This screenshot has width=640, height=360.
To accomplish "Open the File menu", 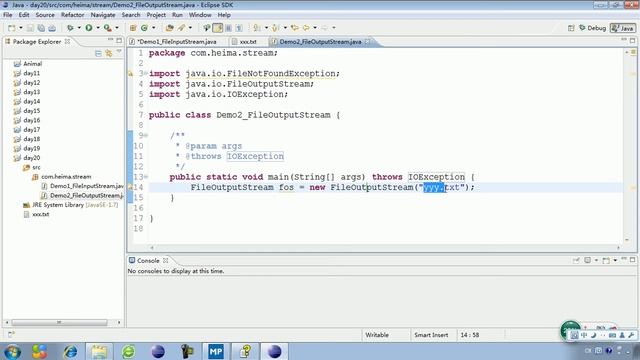I will (x=7, y=15).
